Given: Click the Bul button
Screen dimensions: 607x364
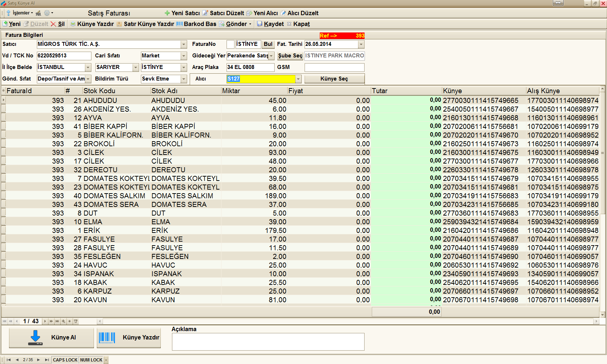Looking at the screenshot, I should click(x=268, y=44).
